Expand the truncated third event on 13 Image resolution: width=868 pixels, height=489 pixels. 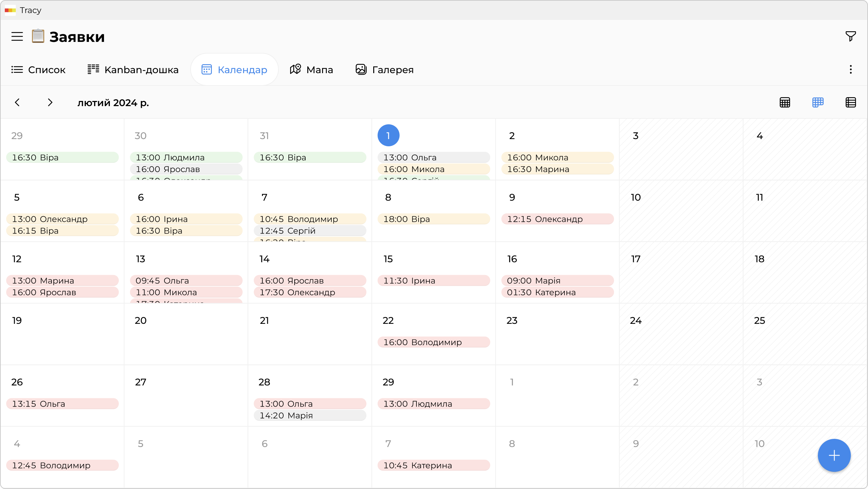tap(186, 301)
